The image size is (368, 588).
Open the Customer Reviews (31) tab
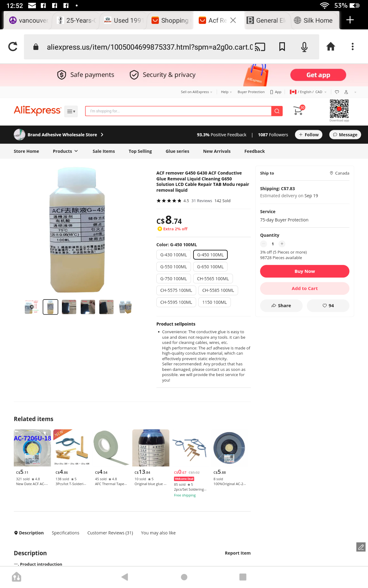click(110, 533)
